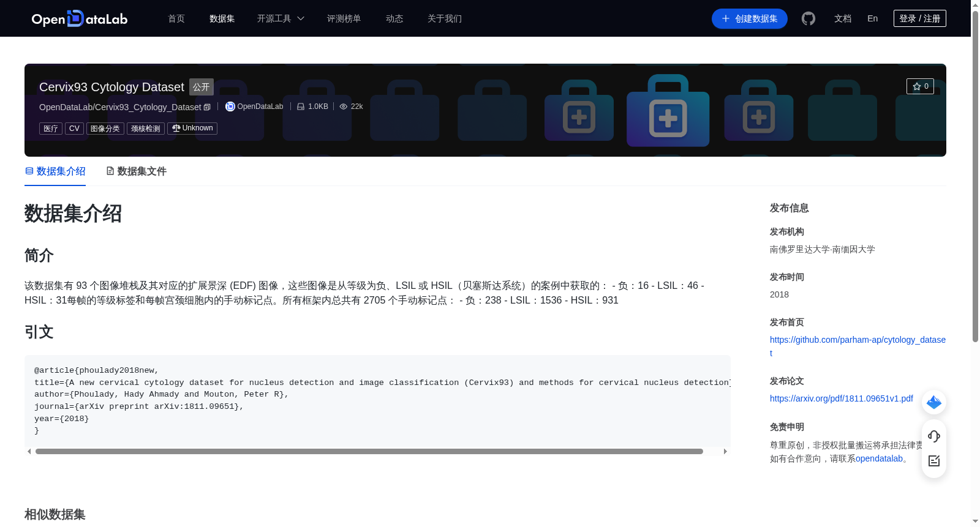Click the 南佛罗里达大学·南缅因大学 text

tap(823, 249)
